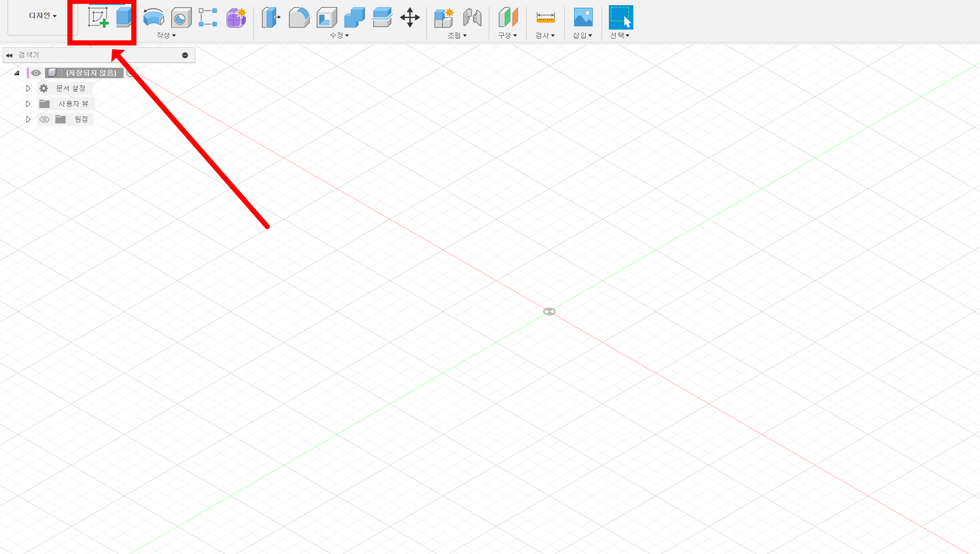
Task: Select the Create Form purple icon
Action: click(x=236, y=18)
